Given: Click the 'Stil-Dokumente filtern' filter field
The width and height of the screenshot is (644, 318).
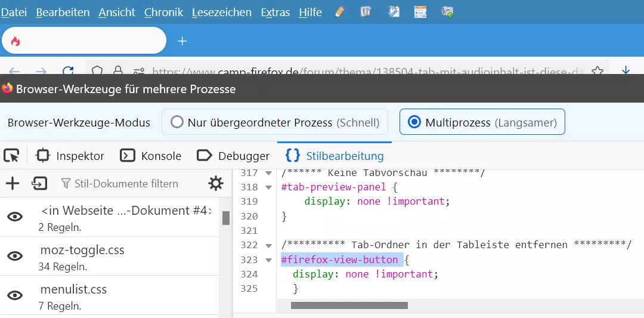Looking at the screenshot, I should click(x=126, y=183).
